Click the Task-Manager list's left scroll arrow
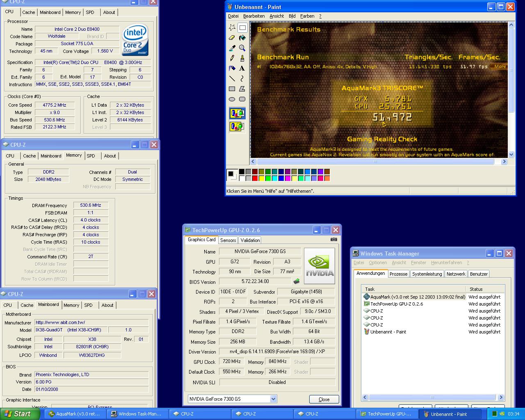The height and width of the screenshot is (420, 525). point(365,397)
